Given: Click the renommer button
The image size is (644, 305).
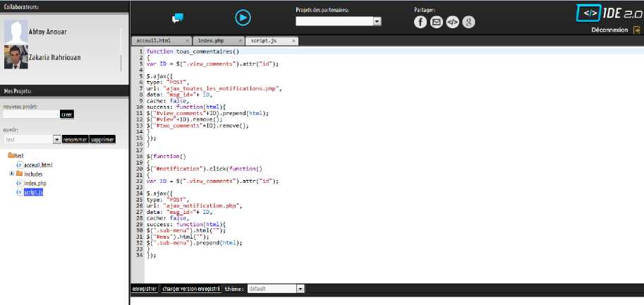Looking at the screenshot, I should point(75,140).
